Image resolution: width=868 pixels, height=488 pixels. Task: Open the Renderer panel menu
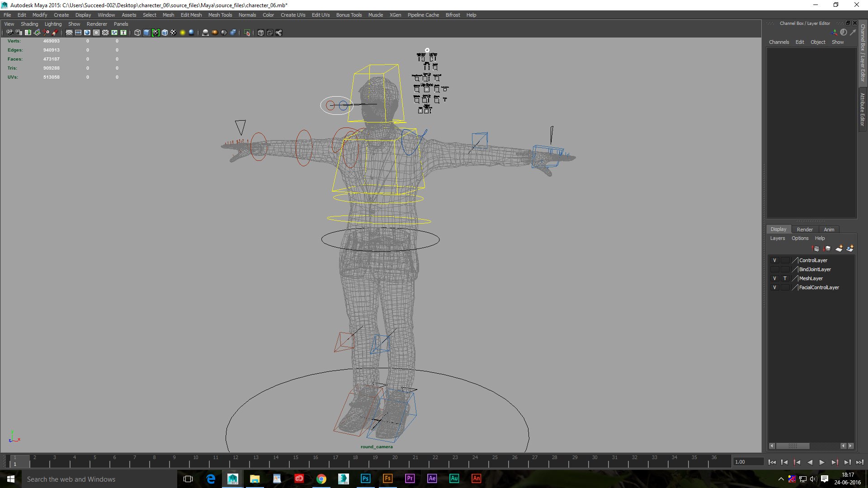click(x=97, y=24)
